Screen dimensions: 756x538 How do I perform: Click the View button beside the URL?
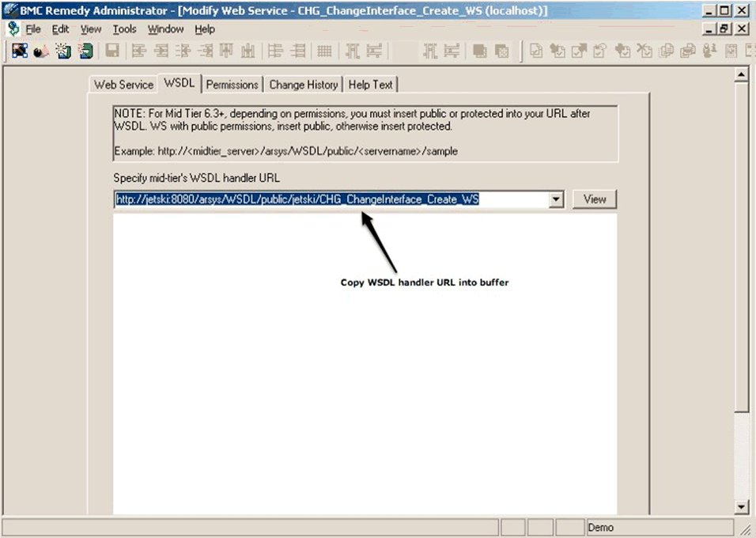(x=594, y=199)
